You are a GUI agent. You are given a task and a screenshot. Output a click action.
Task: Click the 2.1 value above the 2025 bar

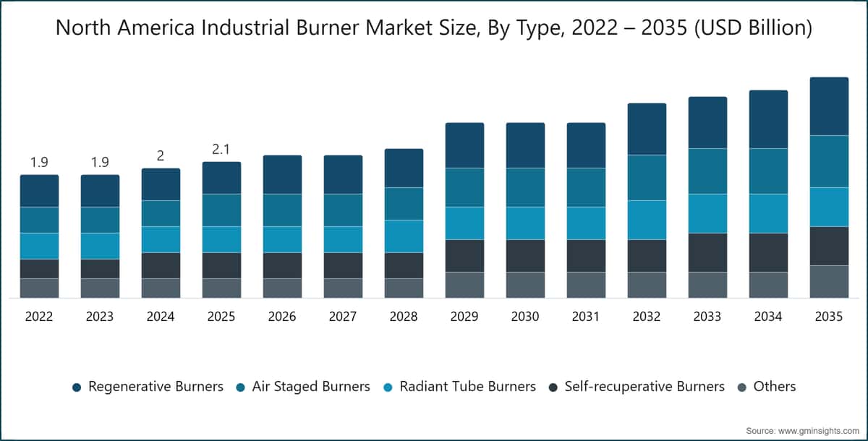221,150
